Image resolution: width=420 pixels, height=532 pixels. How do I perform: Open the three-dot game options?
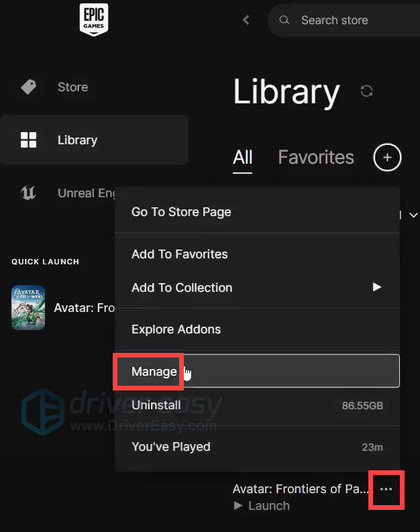386,489
